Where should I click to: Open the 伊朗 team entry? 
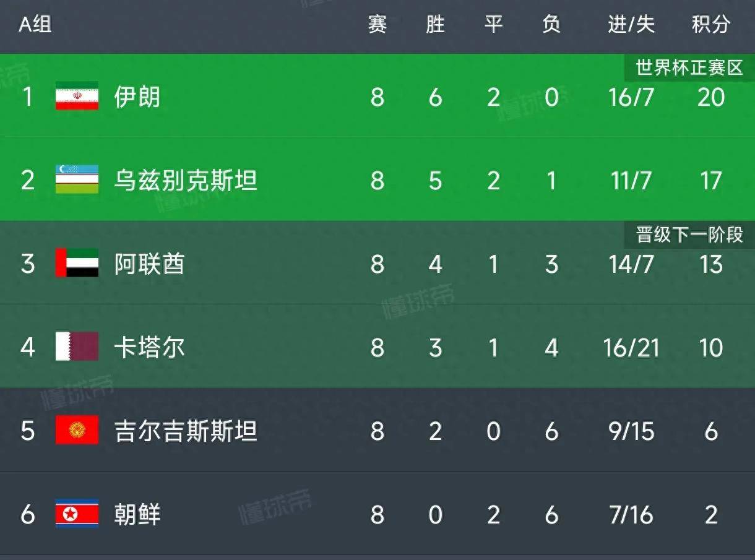point(137,97)
